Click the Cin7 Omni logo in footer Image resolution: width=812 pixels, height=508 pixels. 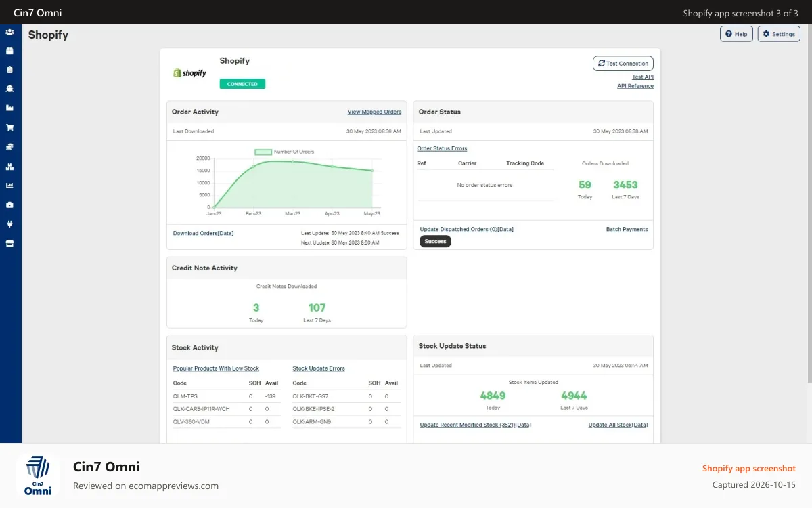[x=38, y=475]
